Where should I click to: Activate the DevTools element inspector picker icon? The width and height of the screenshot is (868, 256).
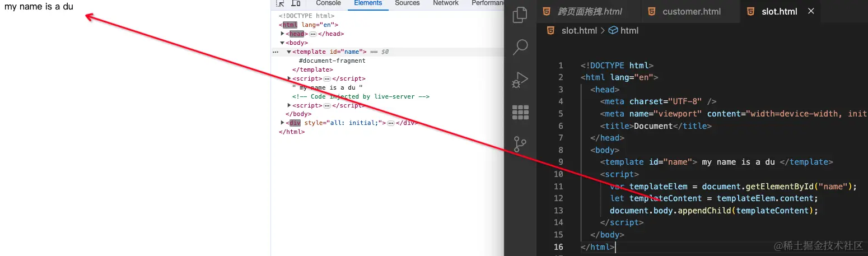(280, 3)
